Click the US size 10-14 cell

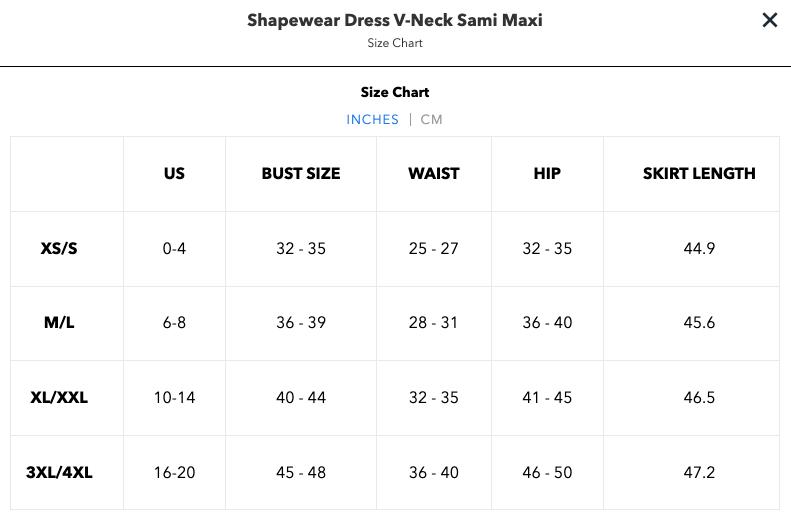pyautogui.click(x=174, y=397)
